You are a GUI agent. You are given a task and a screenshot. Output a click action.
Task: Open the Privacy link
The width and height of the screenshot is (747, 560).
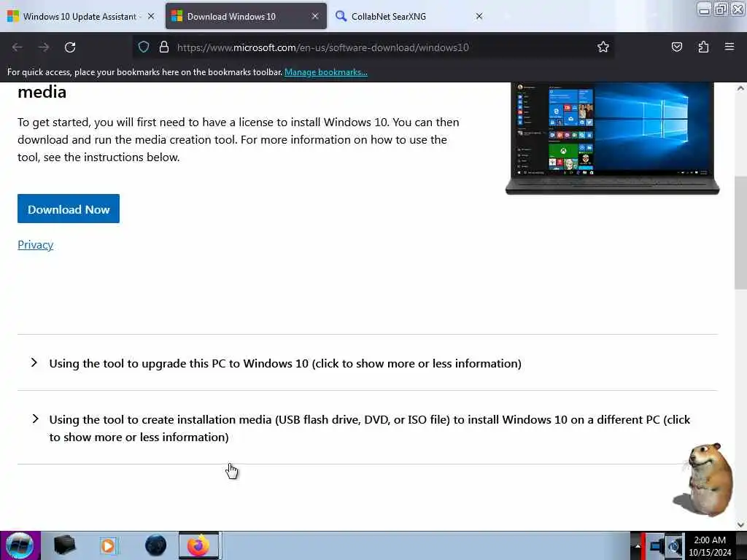[35, 245]
